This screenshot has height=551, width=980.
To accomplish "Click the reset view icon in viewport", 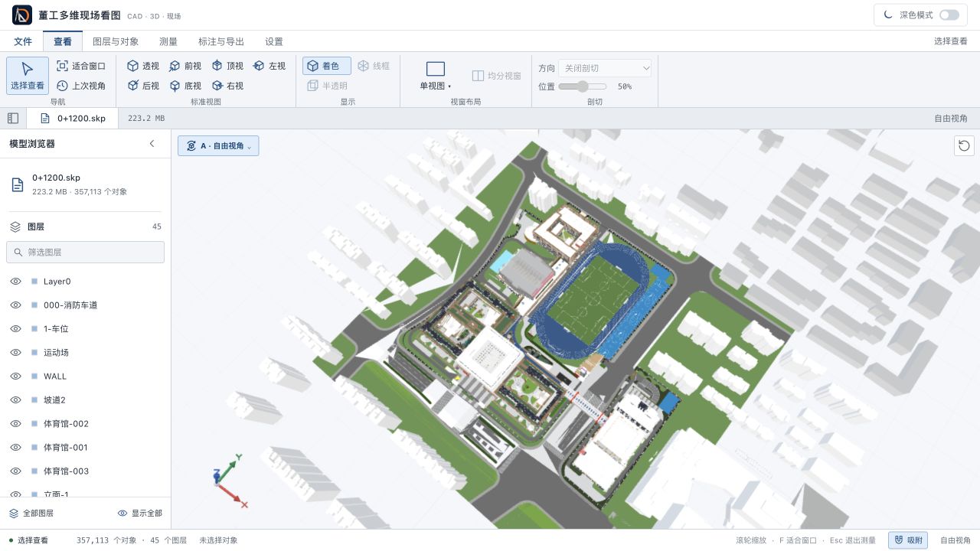I will 964,145.
